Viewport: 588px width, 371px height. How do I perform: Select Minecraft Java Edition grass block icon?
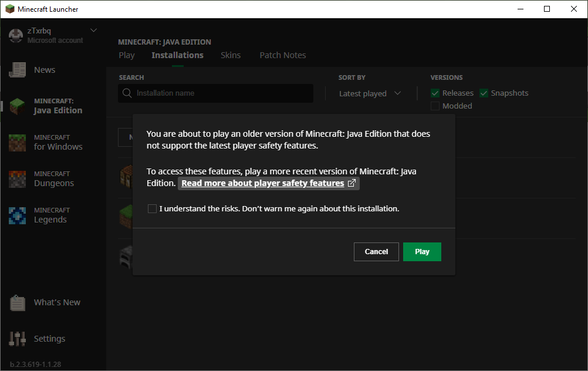point(17,106)
